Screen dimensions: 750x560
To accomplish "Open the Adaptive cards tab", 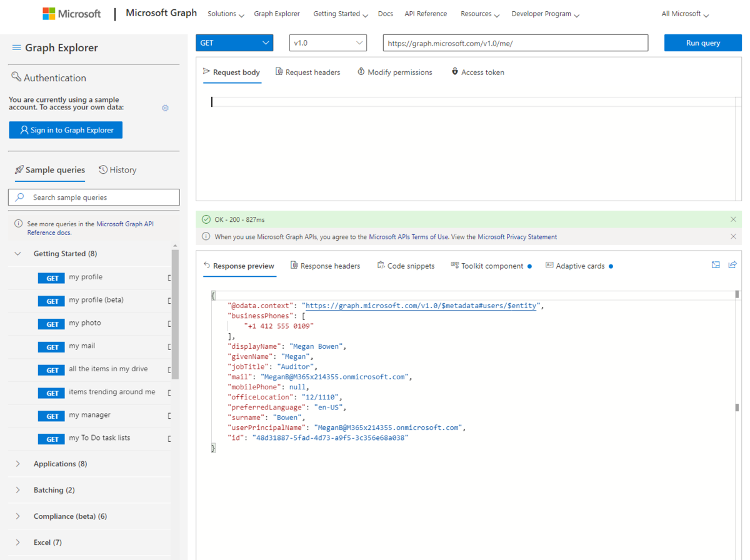I will click(x=579, y=266).
